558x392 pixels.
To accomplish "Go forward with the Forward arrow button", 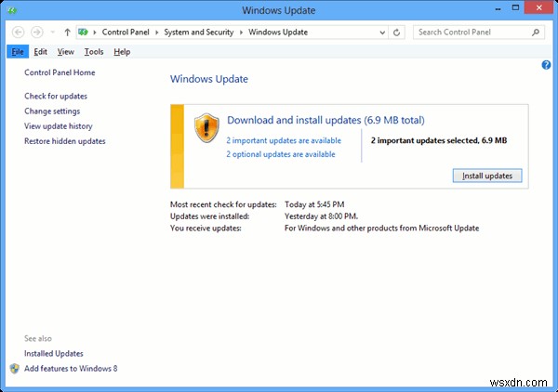I will coord(36,33).
